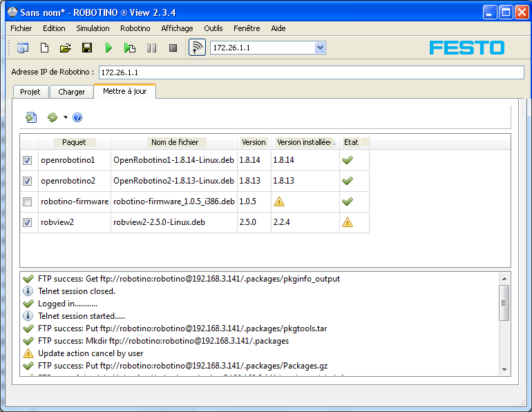Select the robview2-2.5.0-Linux.deb file name cell
The width and height of the screenshot is (532, 412).
pyautogui.click(x=174, y=222)
